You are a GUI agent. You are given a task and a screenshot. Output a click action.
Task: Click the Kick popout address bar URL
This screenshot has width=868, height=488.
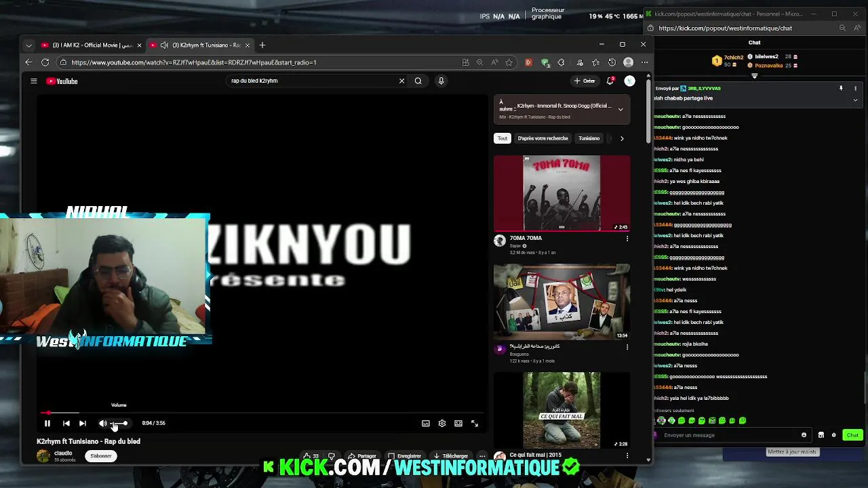725,28
